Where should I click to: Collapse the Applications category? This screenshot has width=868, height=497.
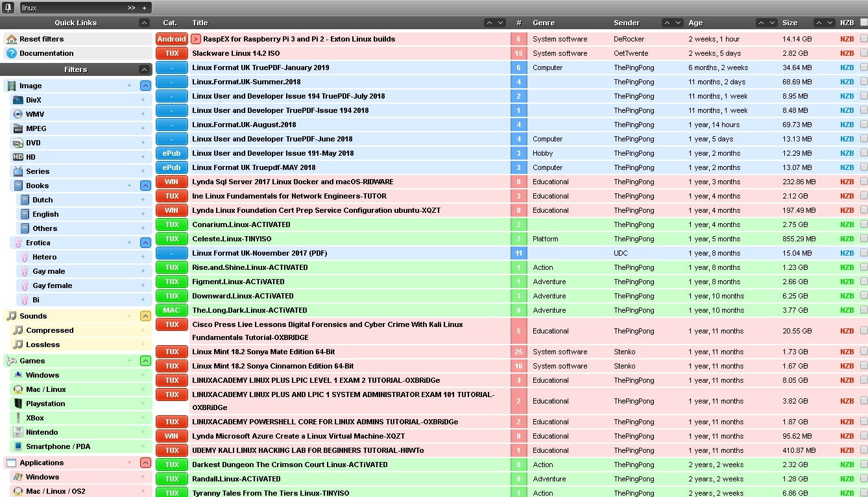[145, 463]
